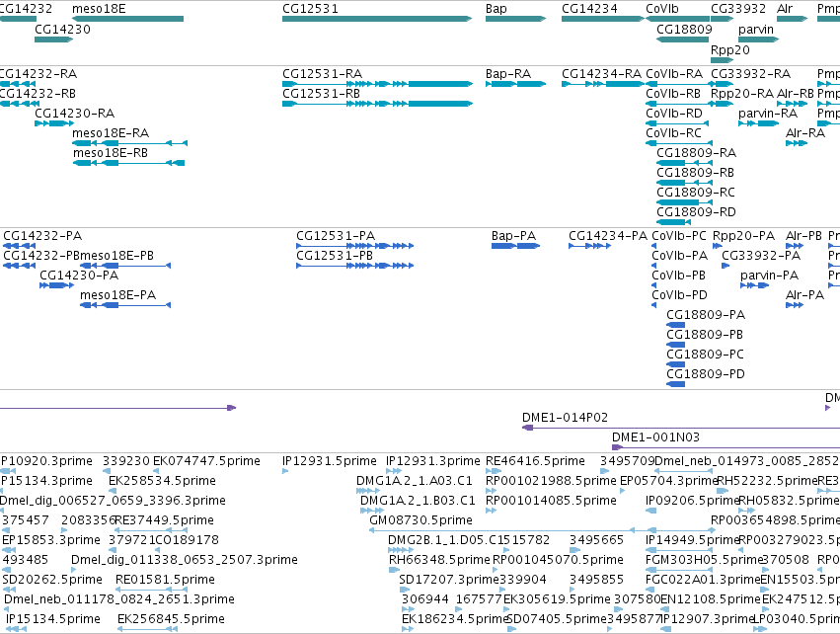Select the parvin-PA protein glyph
The width and height of the screenshot is (840, 634).
(754, 285)
